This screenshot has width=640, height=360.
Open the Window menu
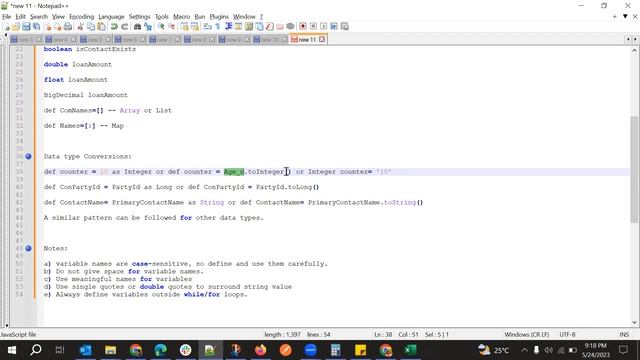pyautogui.click(x=244, y=17)
